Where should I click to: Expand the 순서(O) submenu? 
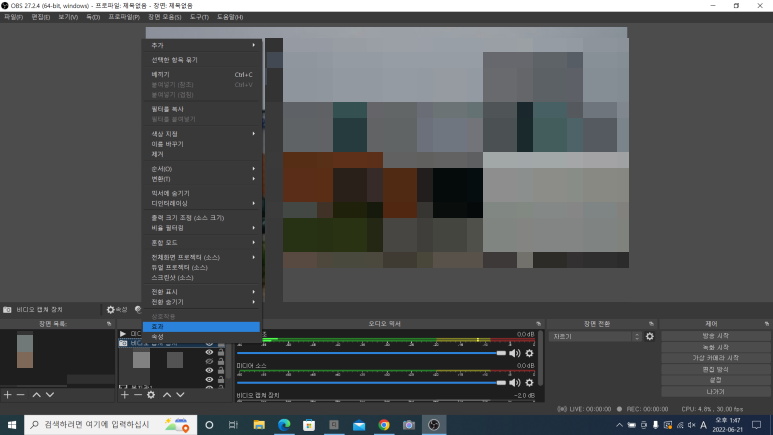201,169
